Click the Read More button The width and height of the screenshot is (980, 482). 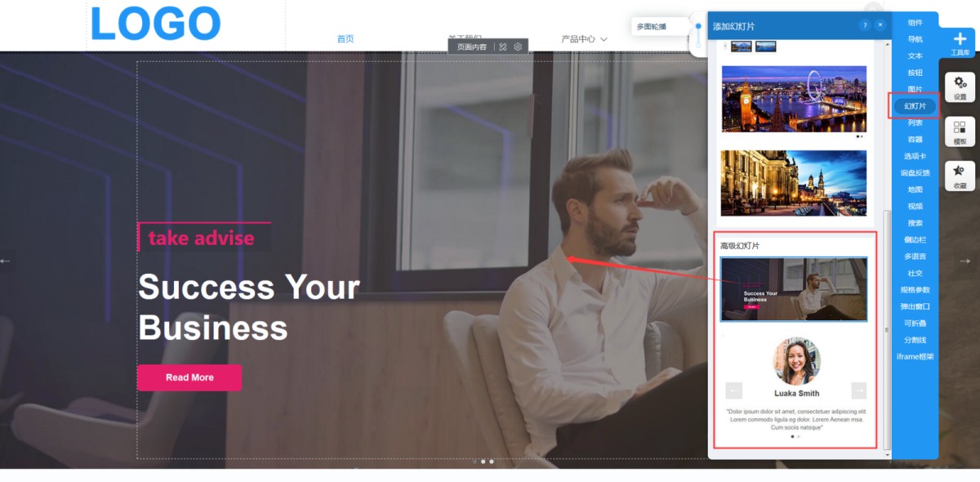click(189, 377)
